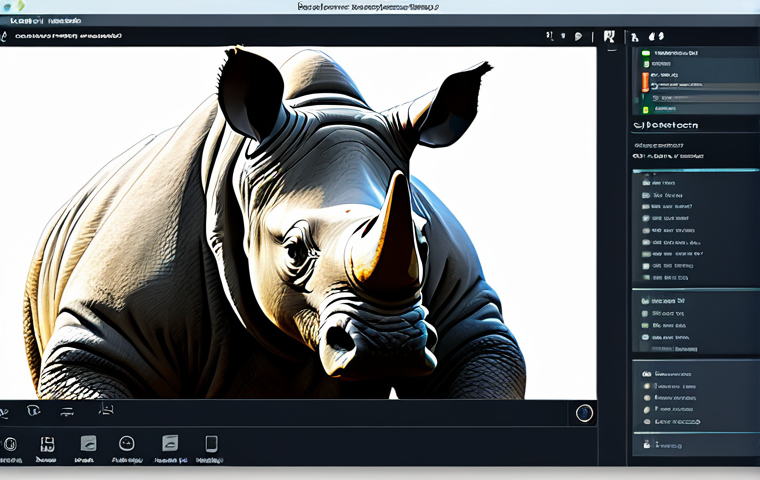Viewport: 760px width, 480px height.
Task: Select the first radio item in lower options group
Action: pos(647,374)
